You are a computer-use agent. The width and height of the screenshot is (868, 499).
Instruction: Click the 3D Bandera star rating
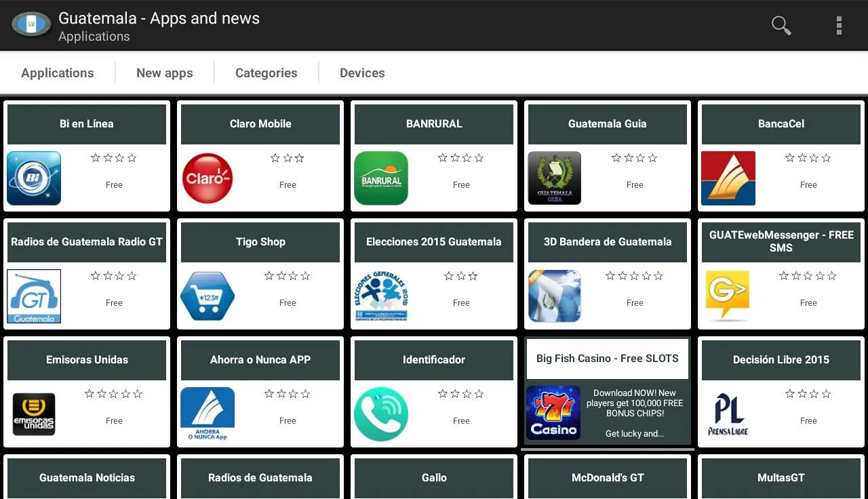point(635,276)
